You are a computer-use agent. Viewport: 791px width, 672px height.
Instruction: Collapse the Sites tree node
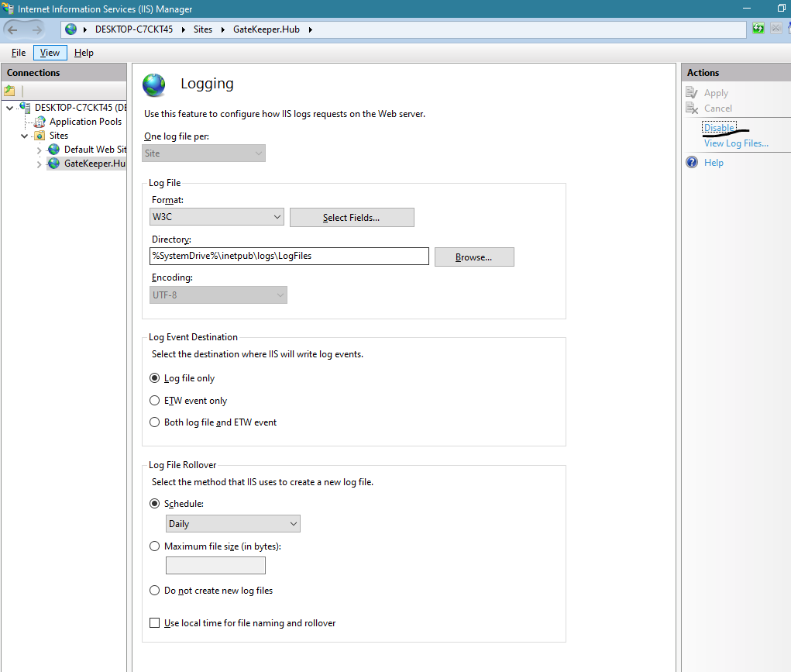point(24,136)
